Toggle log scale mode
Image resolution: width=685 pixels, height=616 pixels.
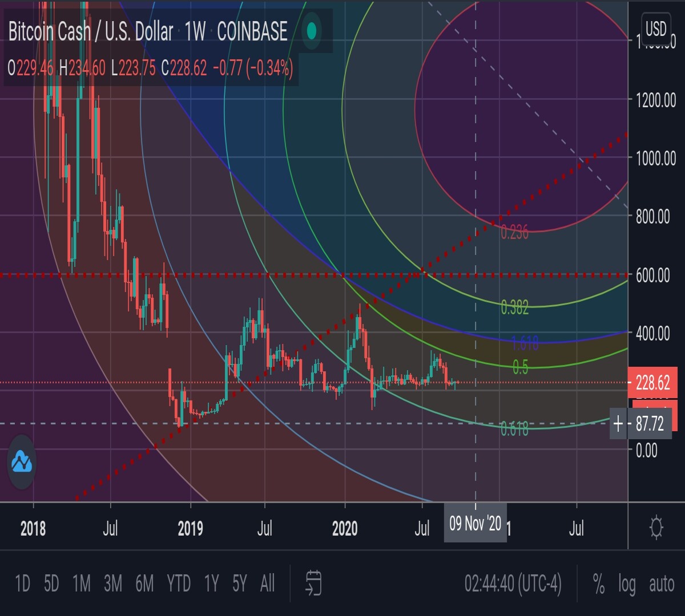[x=627, y=585]
